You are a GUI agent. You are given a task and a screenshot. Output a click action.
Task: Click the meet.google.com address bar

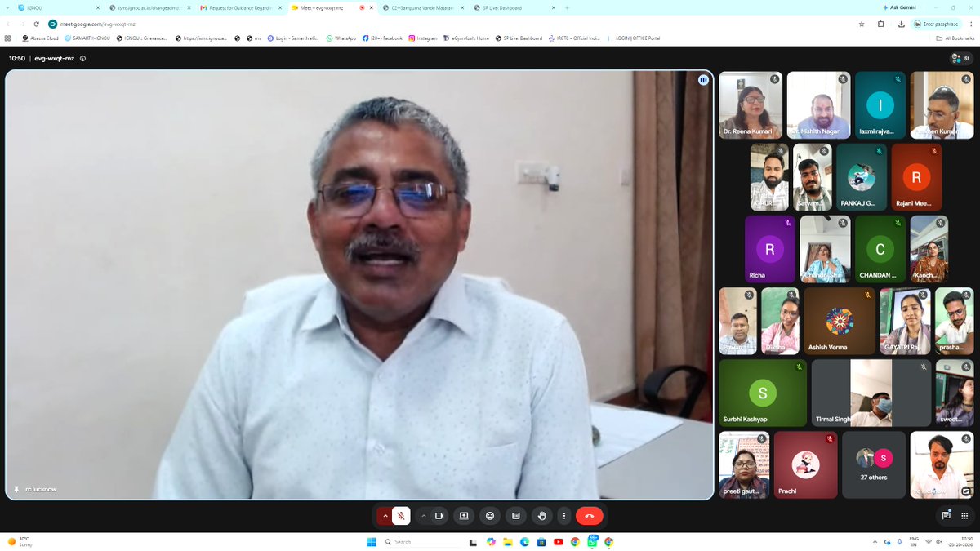click(x=449, y=24)
